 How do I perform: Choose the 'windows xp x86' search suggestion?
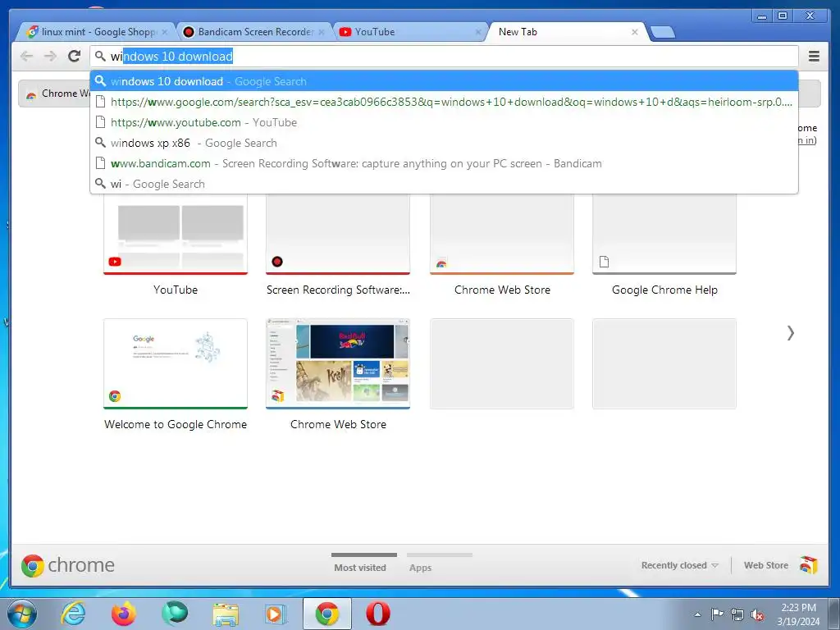pyautogui.click(x=444, y=143)
